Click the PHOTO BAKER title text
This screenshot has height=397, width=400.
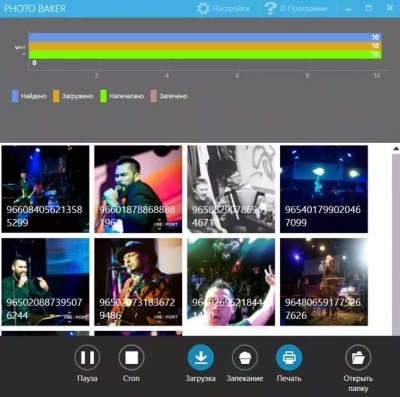click(x=35, y=9)
